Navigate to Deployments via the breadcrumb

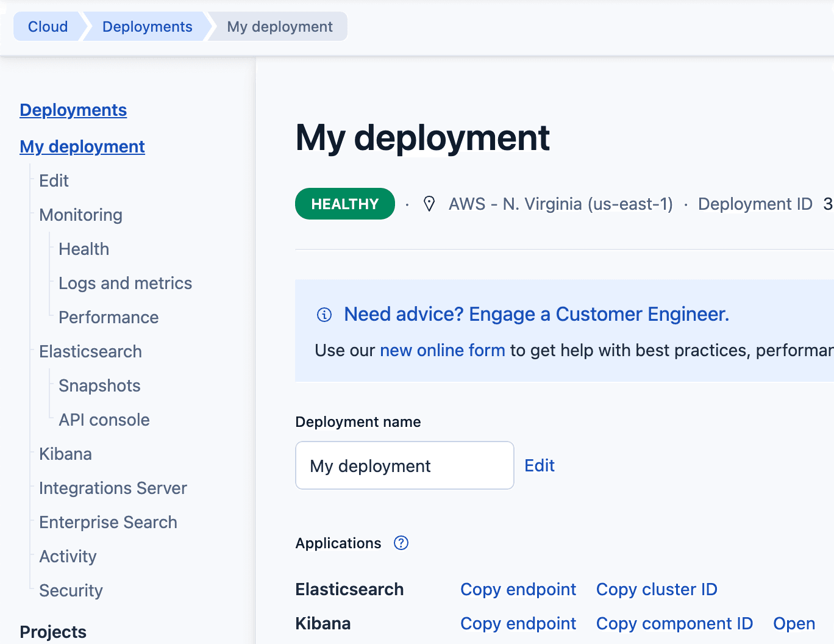point(146,26)
